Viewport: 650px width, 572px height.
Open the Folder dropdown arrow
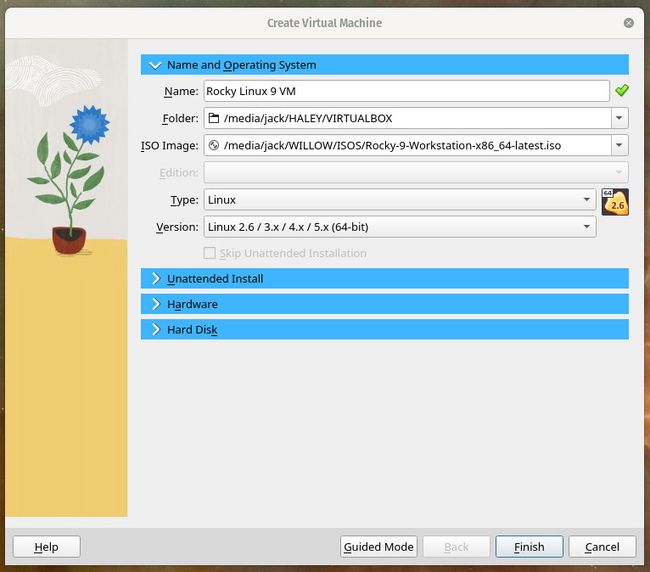[x=619, y=118]
